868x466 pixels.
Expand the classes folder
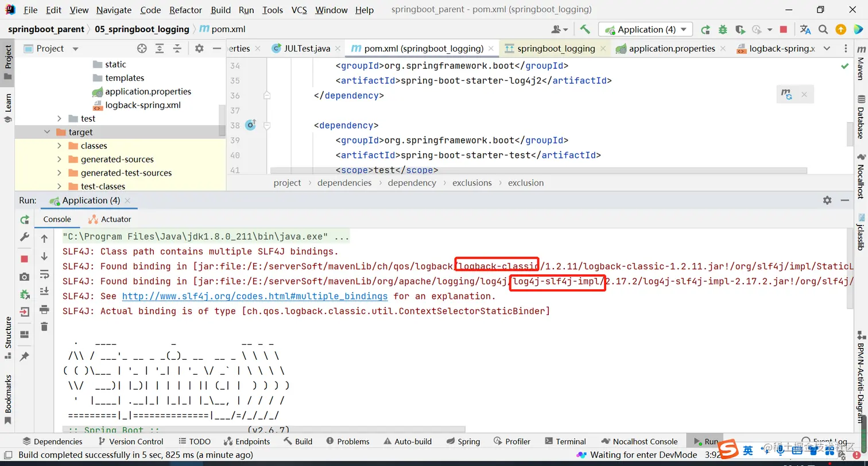tap(59, 146)
